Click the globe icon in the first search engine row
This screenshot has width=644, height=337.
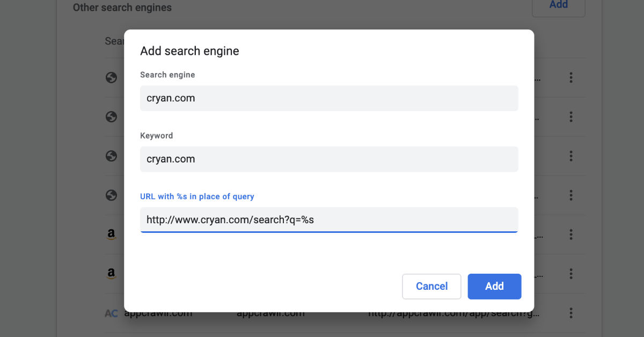(111, 78)
